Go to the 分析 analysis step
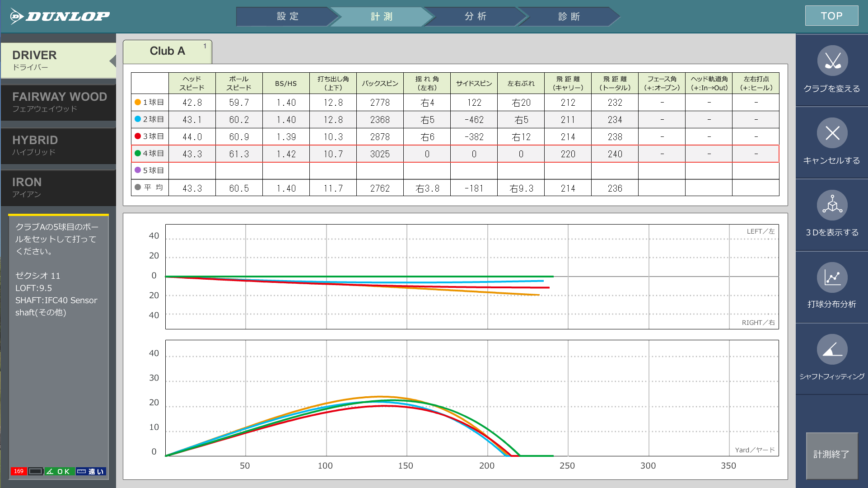 pos(476,16)
